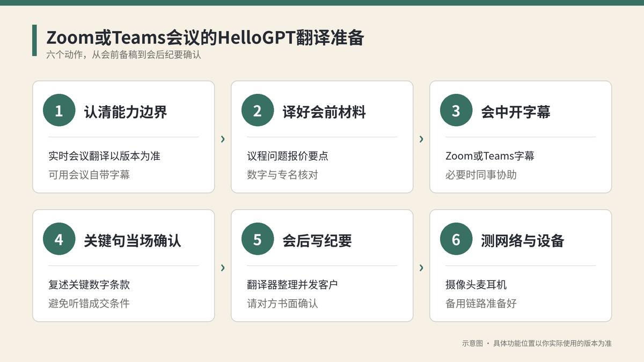Click the numbered circle 3 badge
This screenshot has width=644, height=362.
456,111
